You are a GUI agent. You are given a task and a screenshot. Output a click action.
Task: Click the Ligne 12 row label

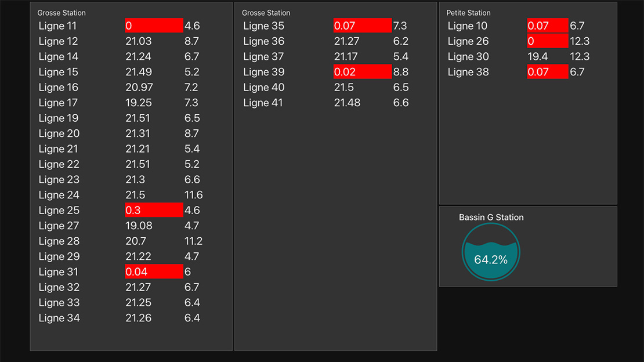point(59,41)
